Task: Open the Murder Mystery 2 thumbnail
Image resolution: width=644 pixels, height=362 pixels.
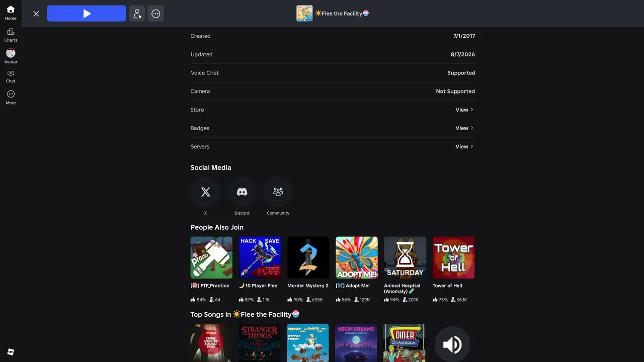Action: coord(308,257)
